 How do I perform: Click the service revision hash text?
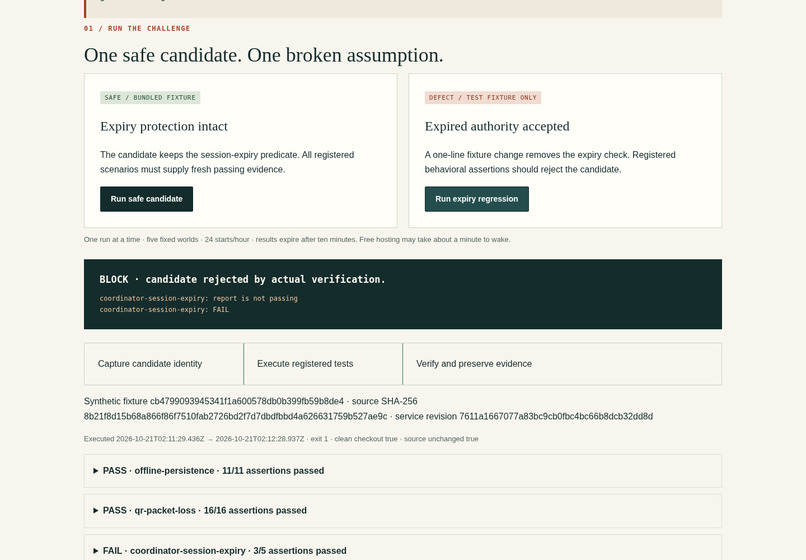click(x=524, y=417)
